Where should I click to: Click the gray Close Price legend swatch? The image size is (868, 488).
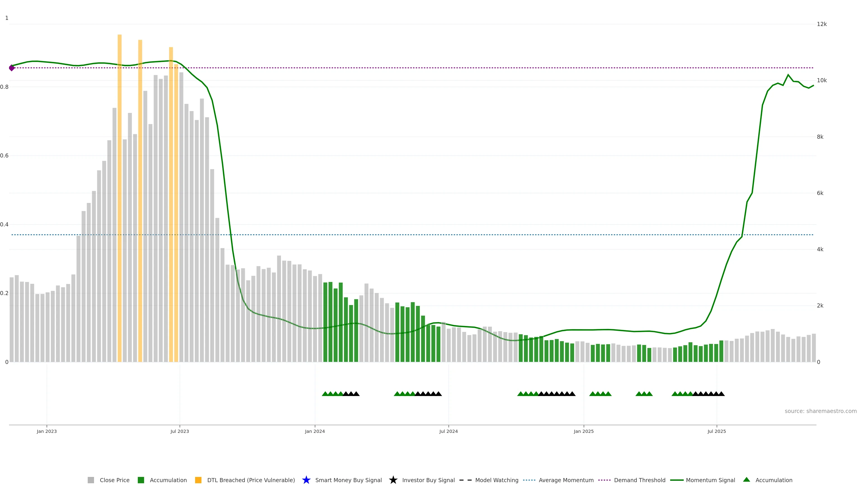91,480
